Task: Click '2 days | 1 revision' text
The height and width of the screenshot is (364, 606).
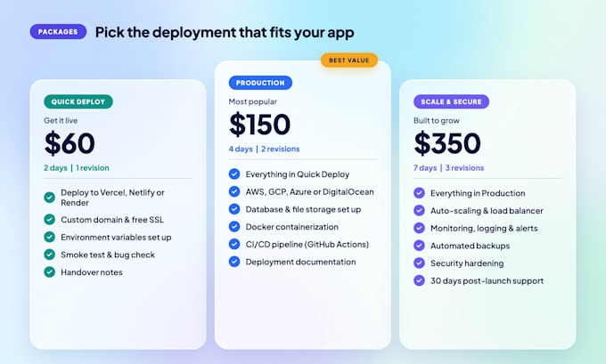Action: click(x=77, y=168)
